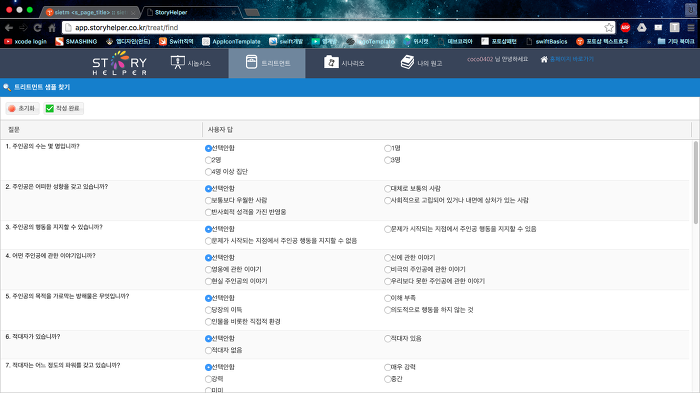This screenshot has height=393, width=700.
Task: Select 보통보다 우월한 사람 option
Action: point(208,201)
